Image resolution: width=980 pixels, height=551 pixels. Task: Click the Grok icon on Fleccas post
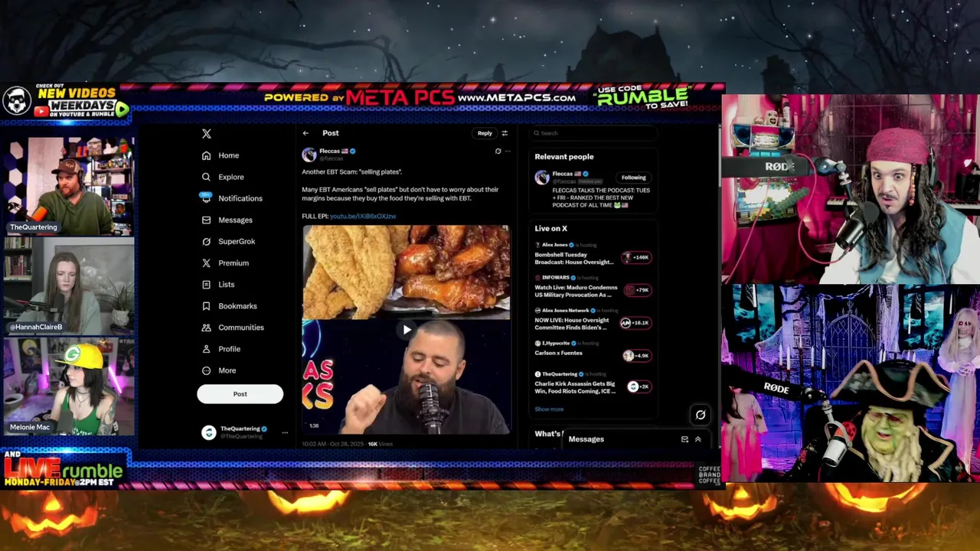498,152
